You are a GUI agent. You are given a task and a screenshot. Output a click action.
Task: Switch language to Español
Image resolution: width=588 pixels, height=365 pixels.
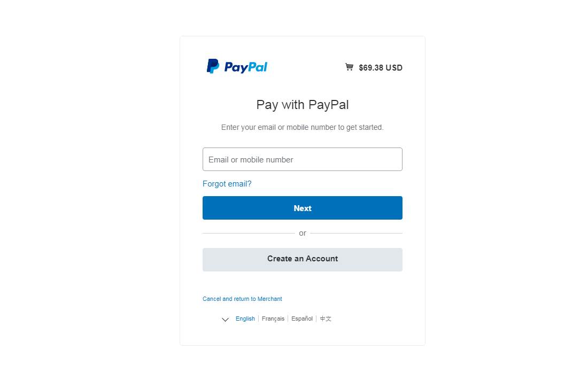(x=302, y=319)
